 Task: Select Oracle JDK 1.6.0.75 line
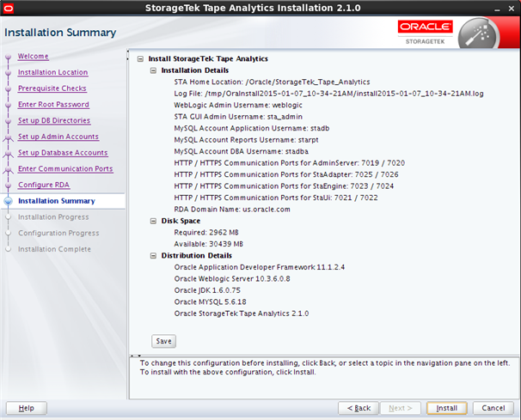[x=207, y=290]
